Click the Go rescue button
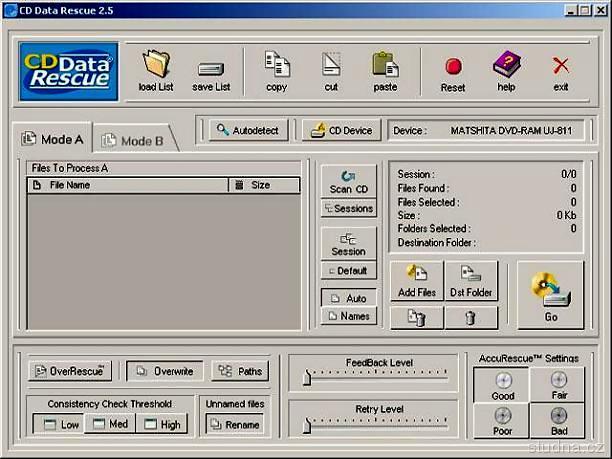Screen dimensions: 612x459 point(551,295)
